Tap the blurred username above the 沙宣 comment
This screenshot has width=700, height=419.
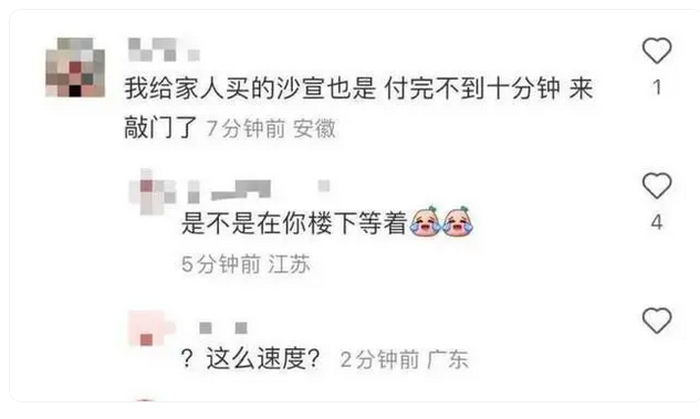(x=163, y=50)
